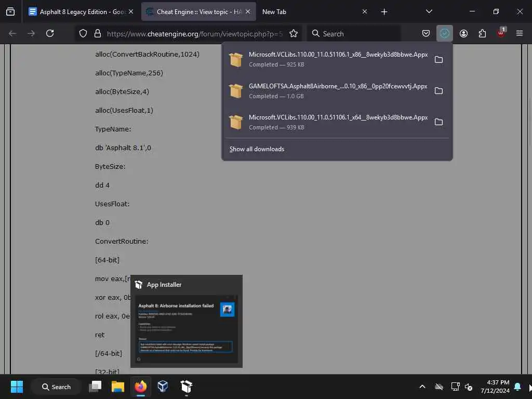Image resolution: width=532 pixels, height=399 pixels.
Task: Open Windows Start menu
Action: 17,387
